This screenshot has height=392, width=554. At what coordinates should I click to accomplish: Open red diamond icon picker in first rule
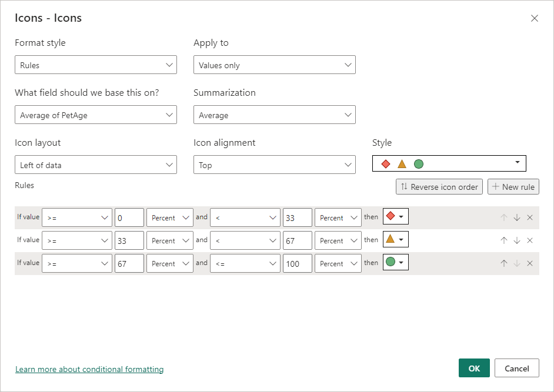point(395,217)
